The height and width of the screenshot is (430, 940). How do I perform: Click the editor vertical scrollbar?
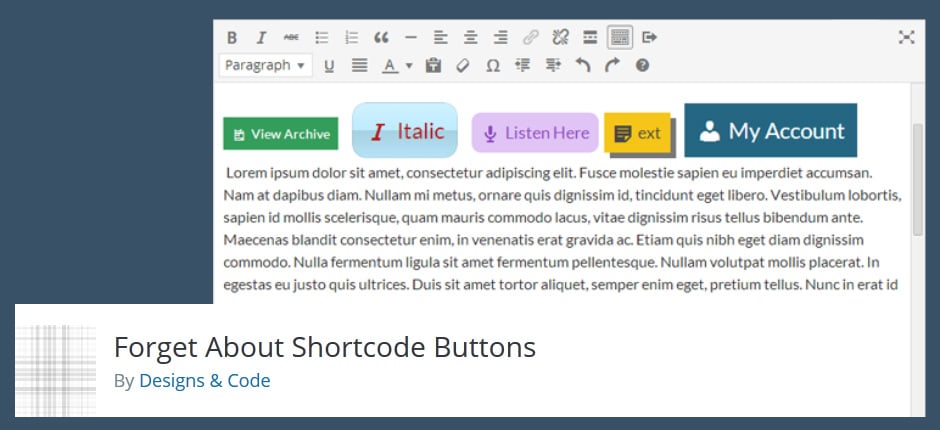[918, 180]
